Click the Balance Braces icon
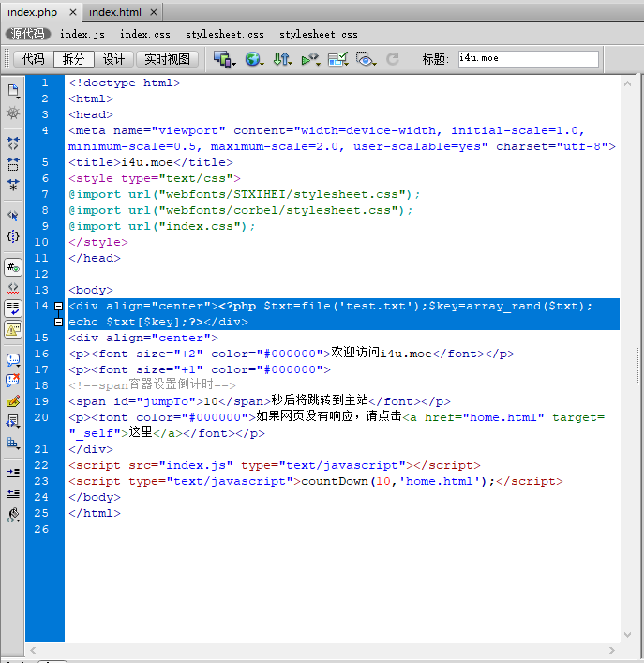644x663 pixels. click(13, 236)
